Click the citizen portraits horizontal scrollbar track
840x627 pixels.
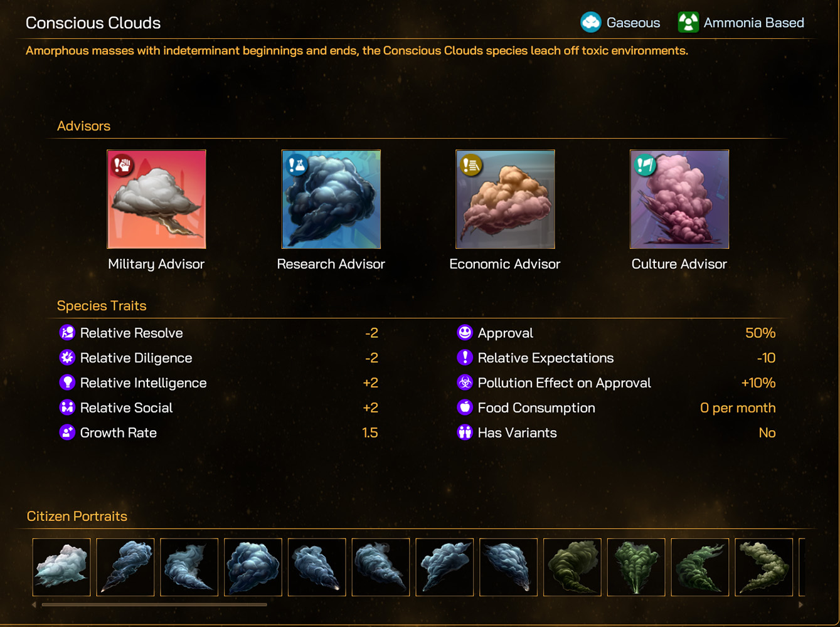point(417,605)
